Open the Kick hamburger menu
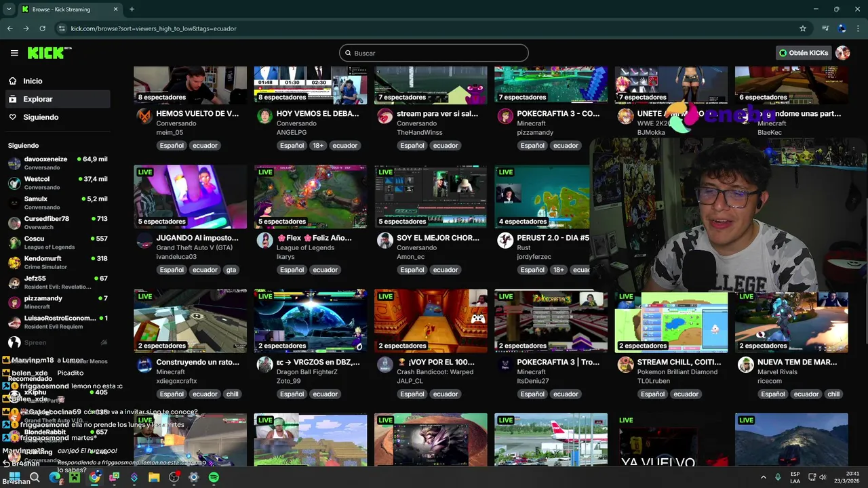 [14, 53]
